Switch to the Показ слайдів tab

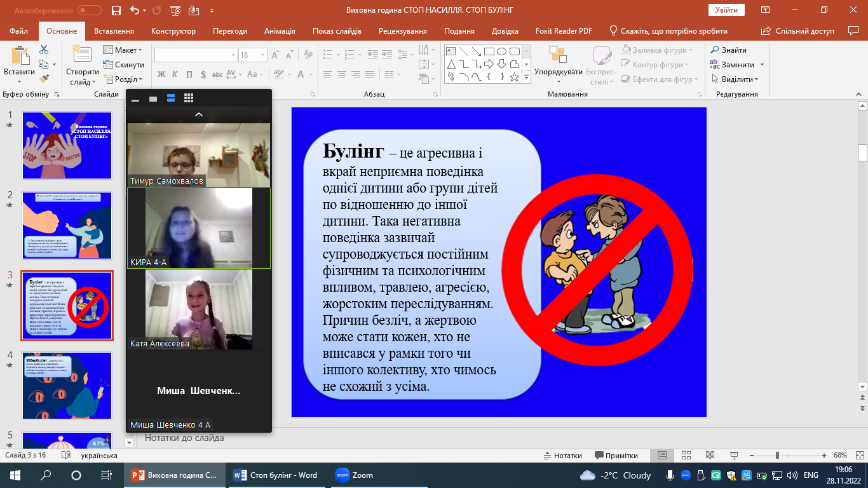coord(337,31)
